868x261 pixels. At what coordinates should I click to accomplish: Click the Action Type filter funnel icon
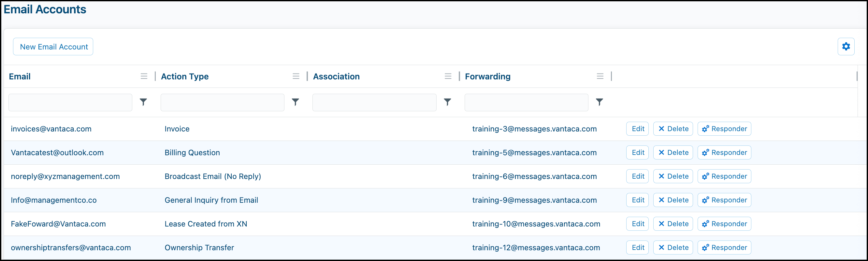(295, 102)
